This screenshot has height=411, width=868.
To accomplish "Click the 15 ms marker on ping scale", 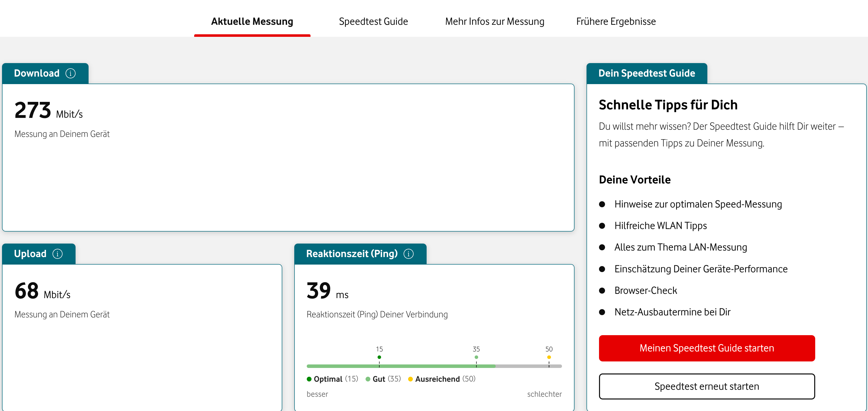I will click(379, 357).
